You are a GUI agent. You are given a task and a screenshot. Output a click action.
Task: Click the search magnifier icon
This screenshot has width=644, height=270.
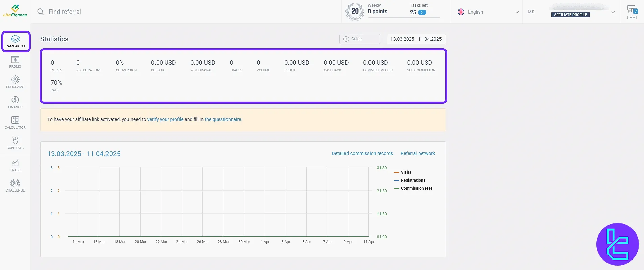(x=41, y=12)
